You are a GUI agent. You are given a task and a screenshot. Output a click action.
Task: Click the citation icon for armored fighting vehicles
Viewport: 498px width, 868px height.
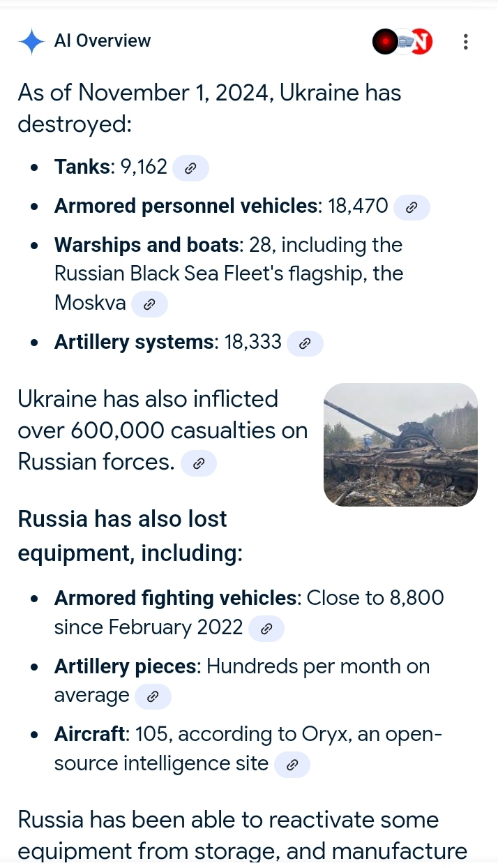click(266, 628)
